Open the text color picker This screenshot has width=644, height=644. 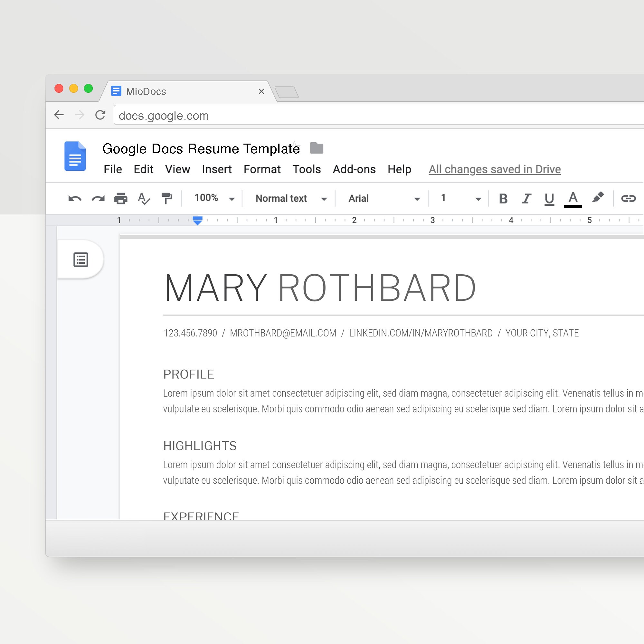point(573,198)
